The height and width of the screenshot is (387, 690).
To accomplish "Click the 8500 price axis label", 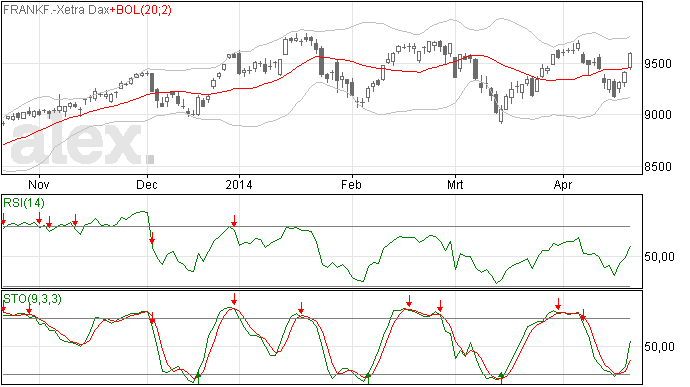I will click(658, 167).
